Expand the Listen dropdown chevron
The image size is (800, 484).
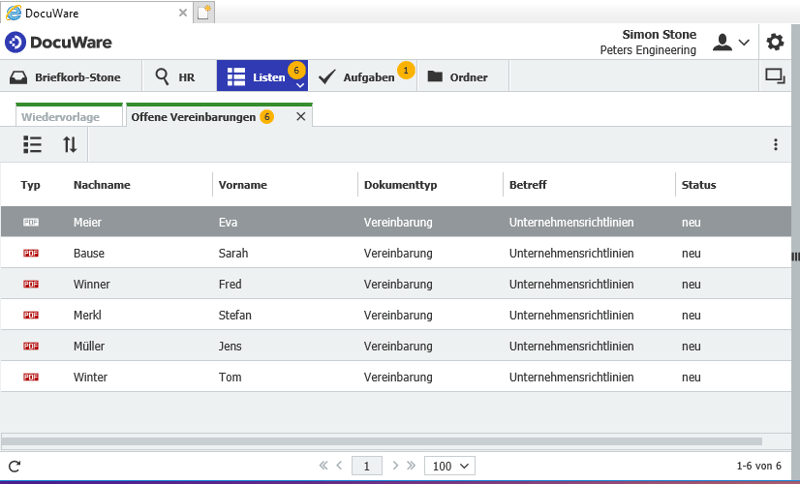tap(300, 86)
